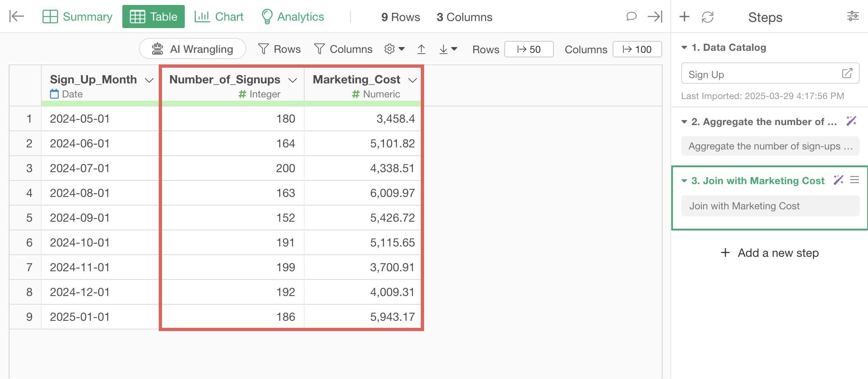This screenshot has height=379, width=868.
Task: Click the marketing cost 3,700.91
Action: [392, 268]
